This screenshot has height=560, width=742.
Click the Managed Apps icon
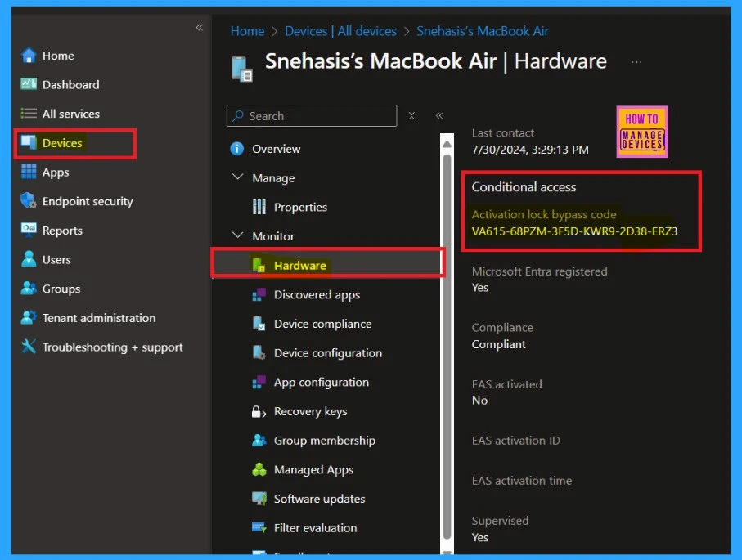[x=259, y=469]
